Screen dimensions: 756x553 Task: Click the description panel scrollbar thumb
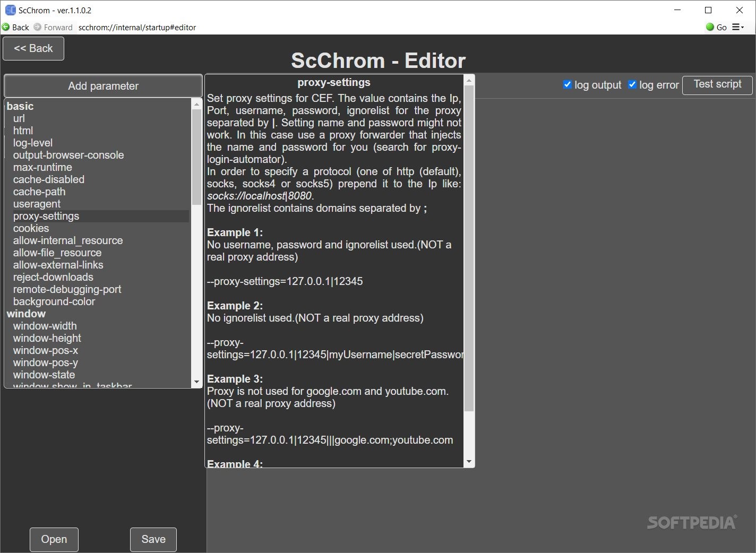click(x=469, y=248)
